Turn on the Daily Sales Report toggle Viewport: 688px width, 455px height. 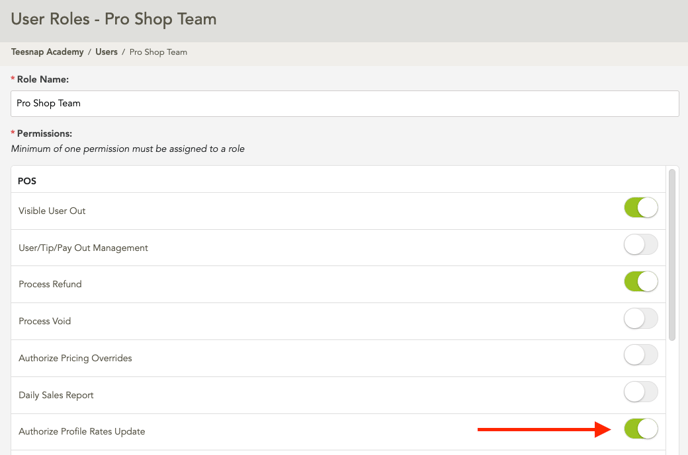click(x=640, y=392)
